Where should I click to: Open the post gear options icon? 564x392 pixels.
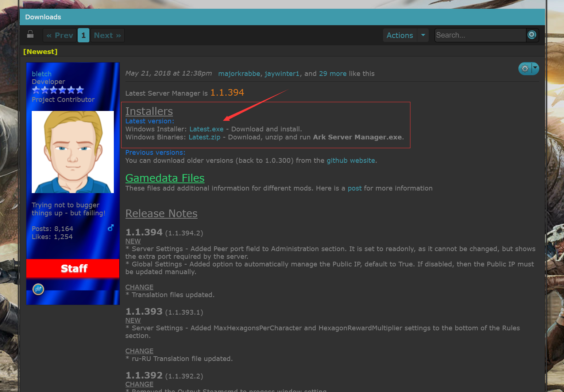[525, 69]
